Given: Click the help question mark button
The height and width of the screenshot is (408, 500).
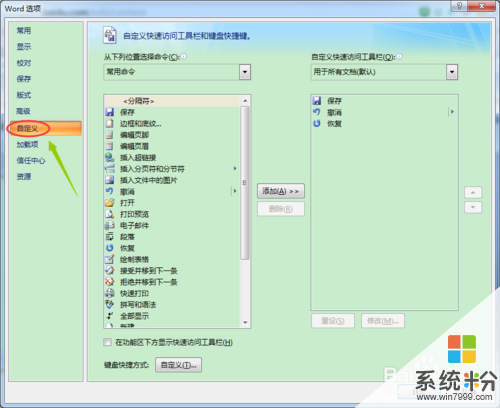Looking at the screenshot, I should click(459, 6).
